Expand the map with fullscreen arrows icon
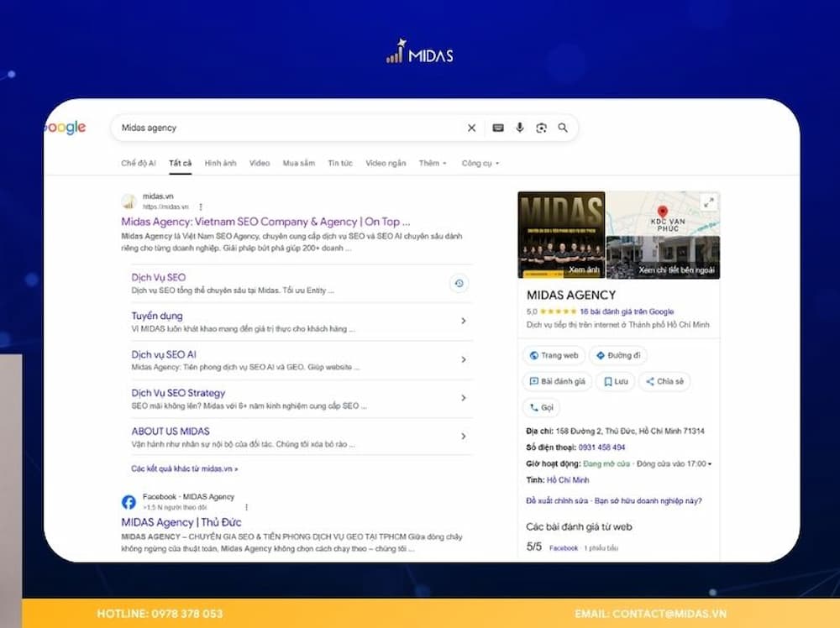840x628 pixels. [x=709, y=202]
